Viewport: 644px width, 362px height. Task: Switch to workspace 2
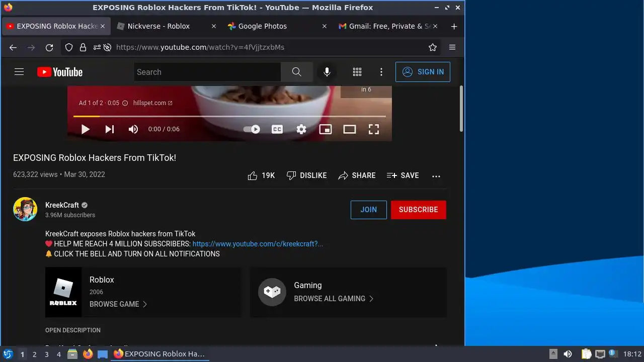[x=34, y=354]
